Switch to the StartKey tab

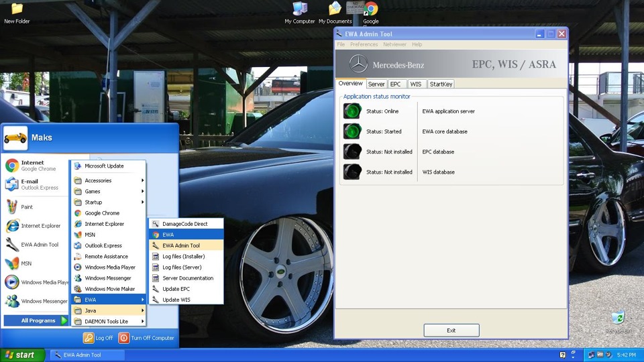point(441,84)
